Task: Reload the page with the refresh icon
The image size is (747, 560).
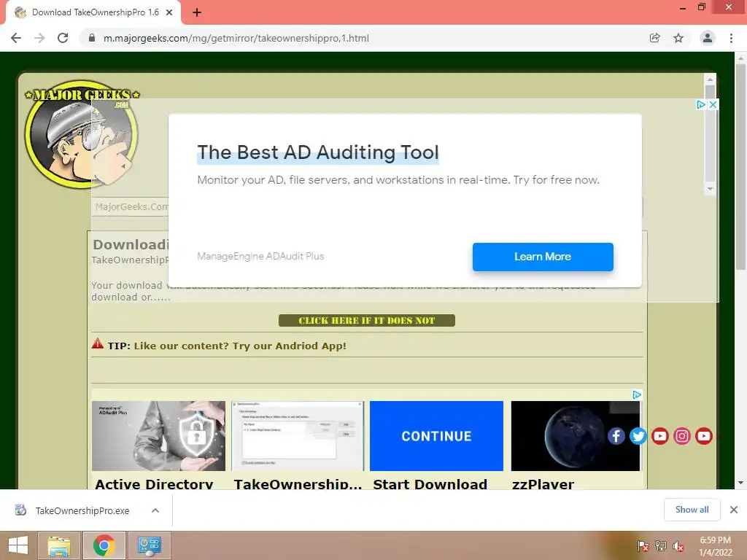Action: click(63, 38)
